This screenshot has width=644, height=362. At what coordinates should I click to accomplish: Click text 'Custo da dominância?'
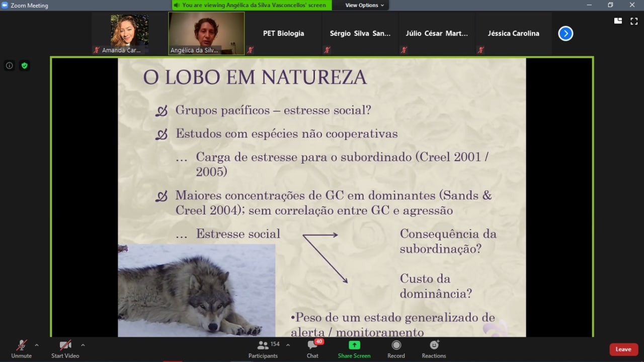pyautogui.click(x=436, y=286)
